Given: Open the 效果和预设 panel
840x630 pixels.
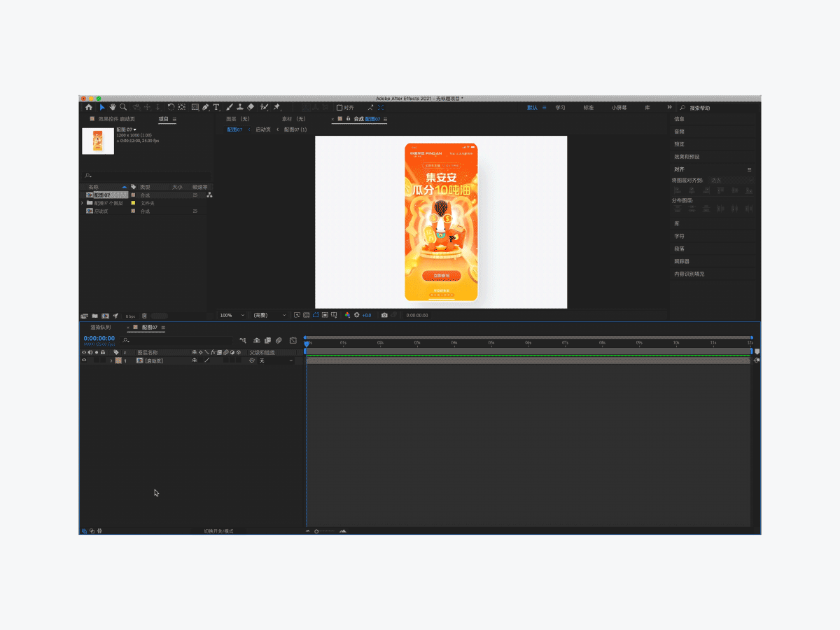Looking at the screenshot, I should (x=687, y=157).
